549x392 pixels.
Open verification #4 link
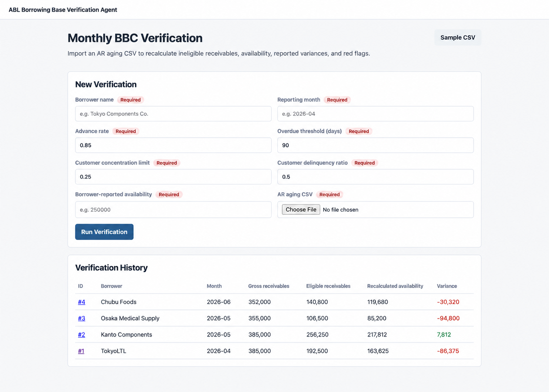[x=81, y=302]
